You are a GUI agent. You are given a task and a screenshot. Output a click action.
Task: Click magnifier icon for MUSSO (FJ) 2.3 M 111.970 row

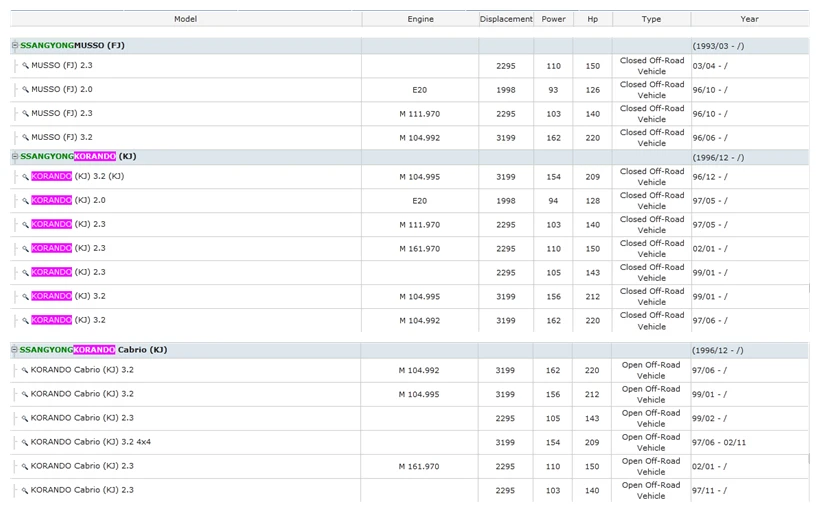[25, 114]
